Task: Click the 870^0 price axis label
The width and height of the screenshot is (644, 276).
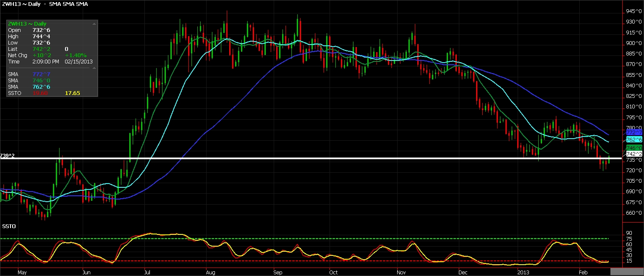Action: point(634,64)
